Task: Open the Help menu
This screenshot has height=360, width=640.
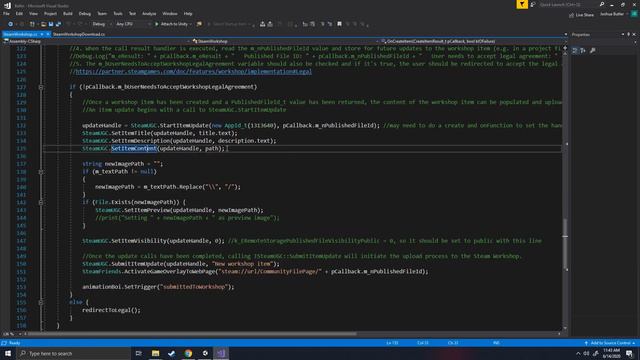Action: tap(188, 14)
